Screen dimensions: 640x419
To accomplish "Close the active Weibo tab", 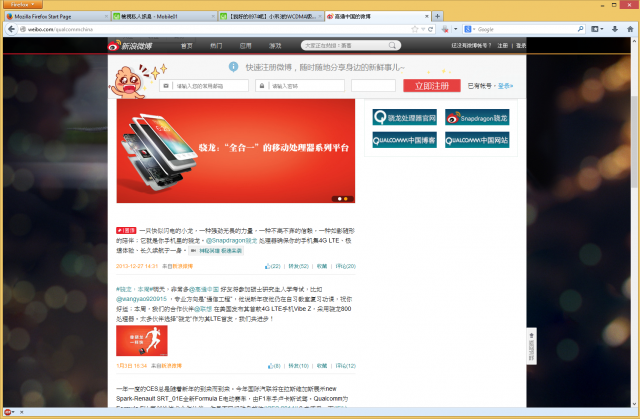I will 427,16.
